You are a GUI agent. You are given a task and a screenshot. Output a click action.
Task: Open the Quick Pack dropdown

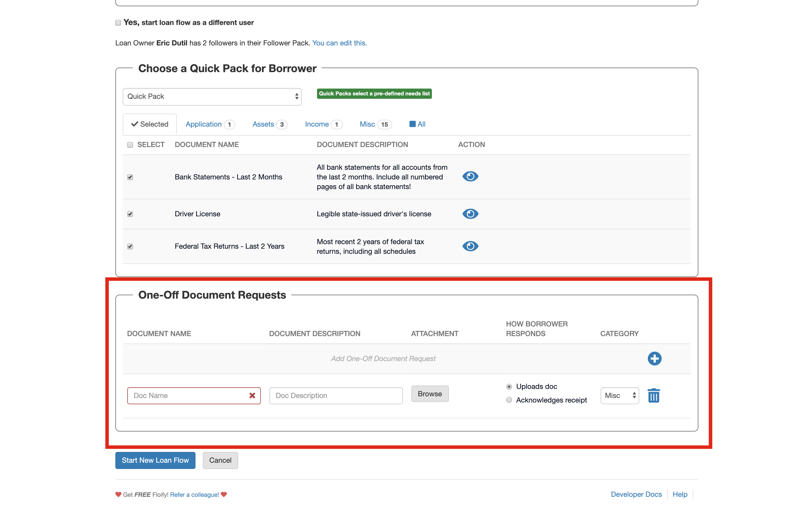click(212, 97)
